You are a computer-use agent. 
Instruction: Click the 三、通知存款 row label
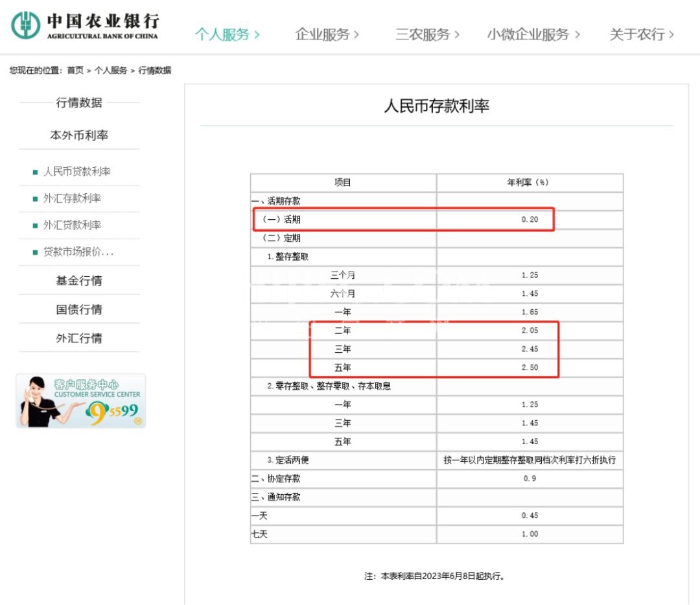coord(276,497)
